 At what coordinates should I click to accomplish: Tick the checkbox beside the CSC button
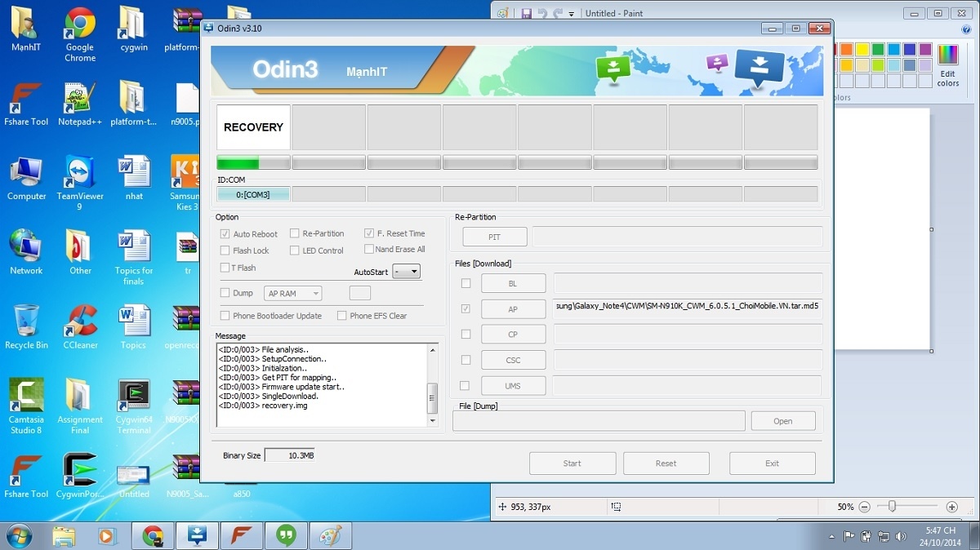[x=465, y=360]
